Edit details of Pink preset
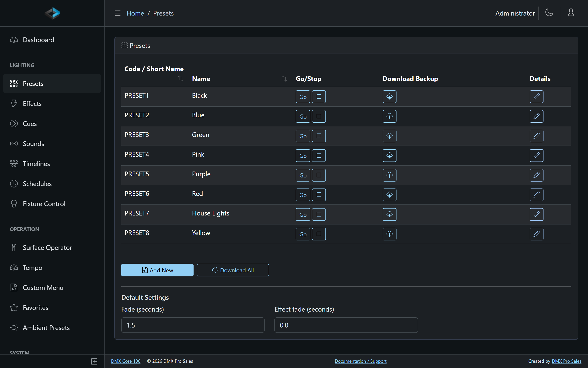 click(x=537, y=156)
